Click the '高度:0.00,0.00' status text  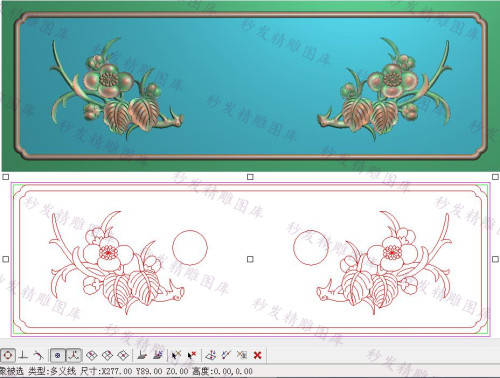(x=222, y=371)
